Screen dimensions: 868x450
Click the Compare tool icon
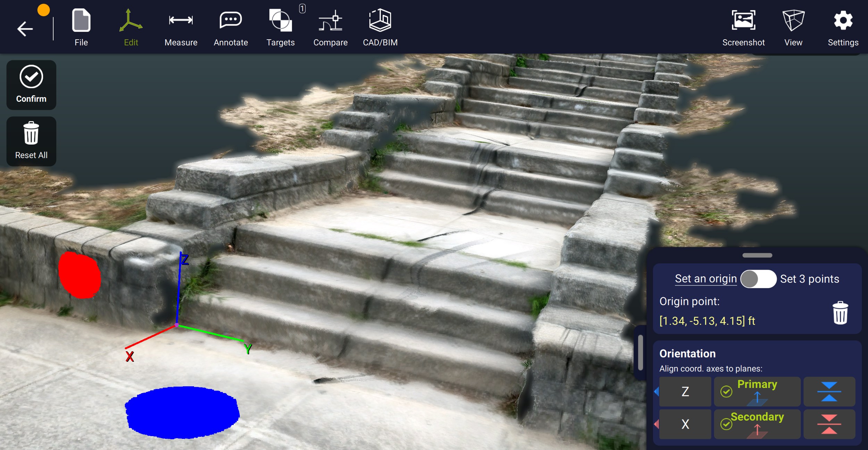pos(330,27)
